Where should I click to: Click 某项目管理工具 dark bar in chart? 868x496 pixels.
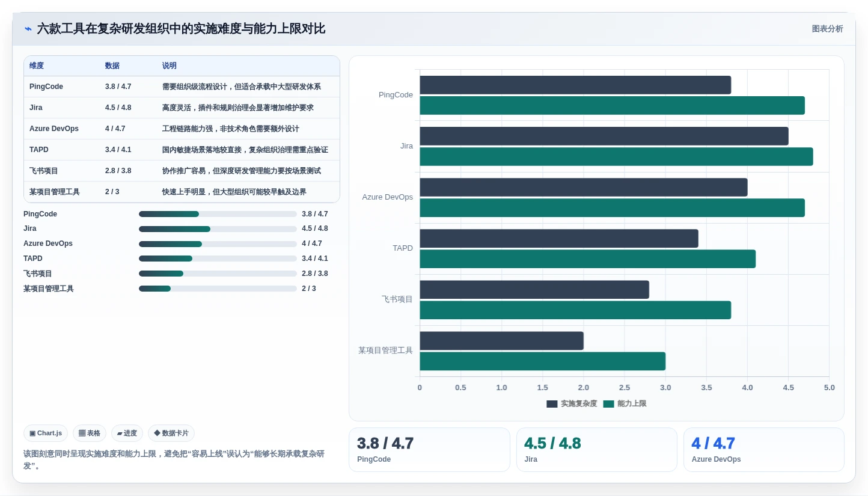pos(501,340)
